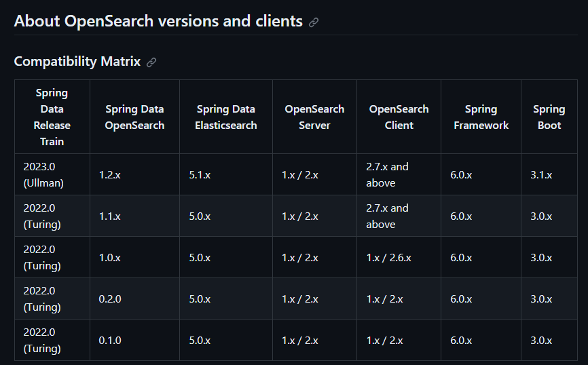This screenshot has width=588, height=365.
Task: Click 2022.0 (Turing) cell in the 0.1.0 row
Action: pos(52,341)
